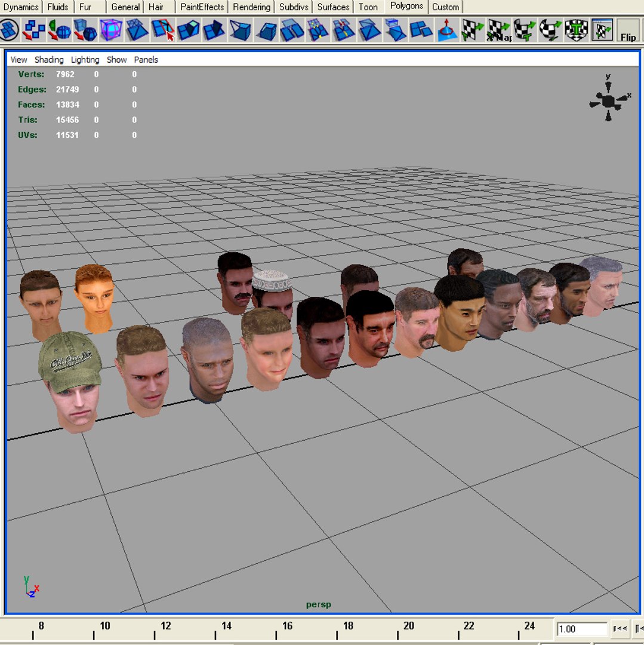Click the persp camera label
This screenshot has height=645, width=644.
[x=319, y=604]
